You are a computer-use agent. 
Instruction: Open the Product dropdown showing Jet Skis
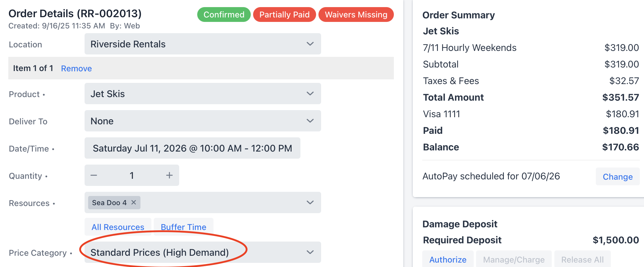[x=203, y=94]
